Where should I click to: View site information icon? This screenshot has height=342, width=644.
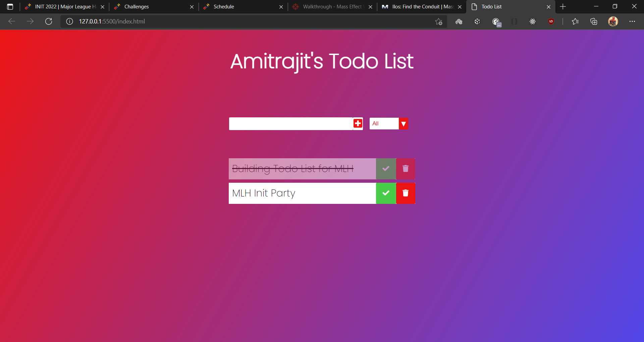coord(69,21)
